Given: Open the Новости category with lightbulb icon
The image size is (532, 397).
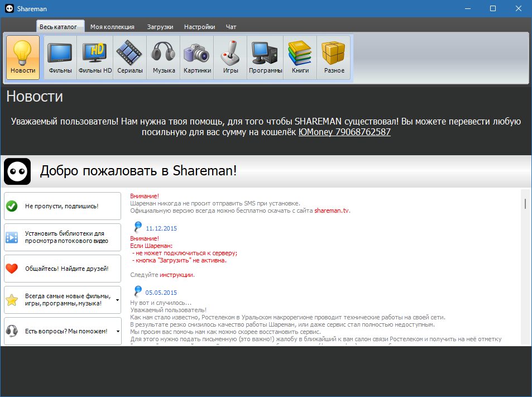Looking at the screenshot, I should click(23, 58).
